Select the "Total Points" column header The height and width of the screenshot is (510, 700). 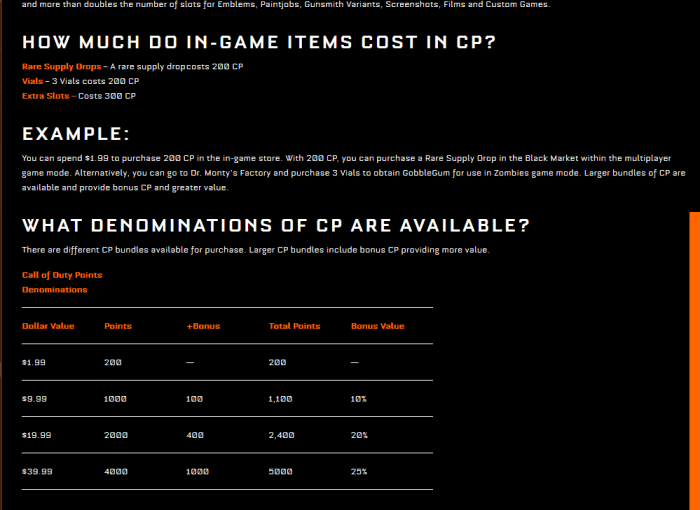click(x=294, y=326)
